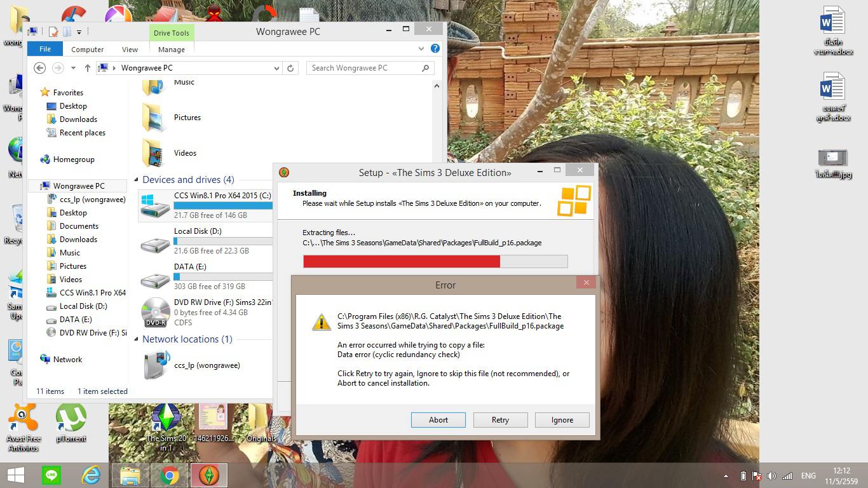Select the Pictures folder icon
868x488 pixels.
tap(154, 118)
